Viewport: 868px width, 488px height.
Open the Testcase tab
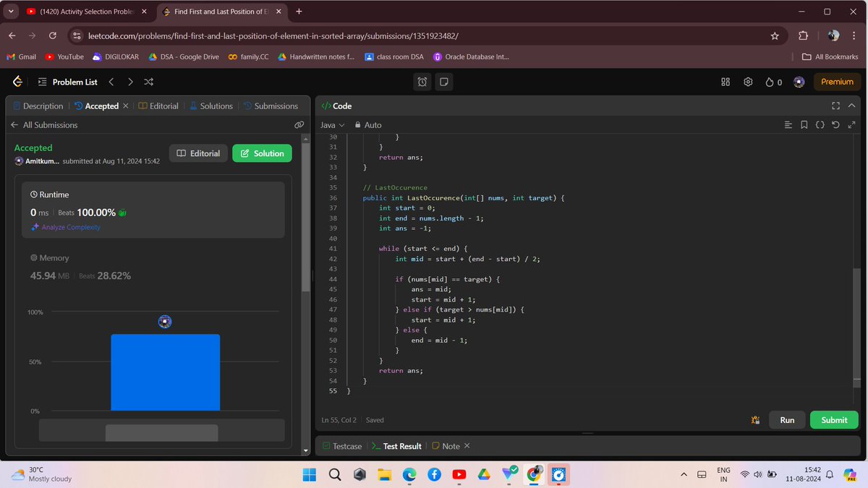pos(342,446)
